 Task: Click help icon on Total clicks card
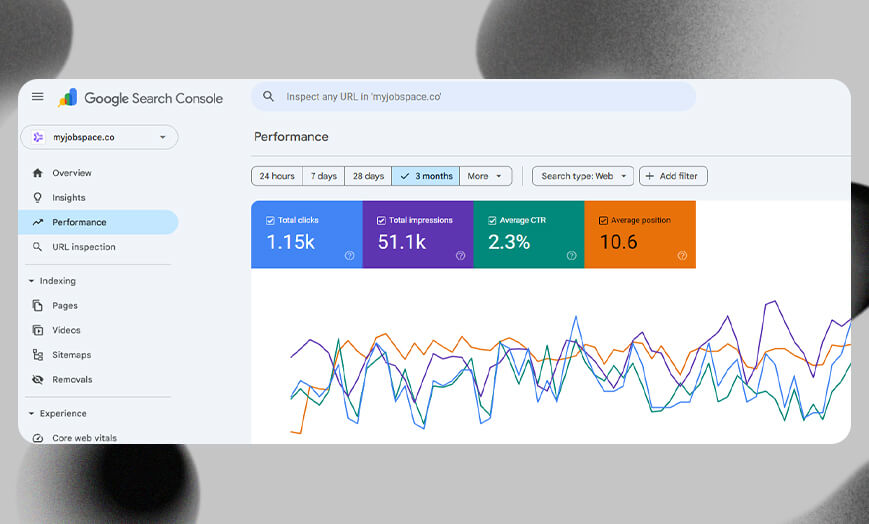(x=349, y=256)
